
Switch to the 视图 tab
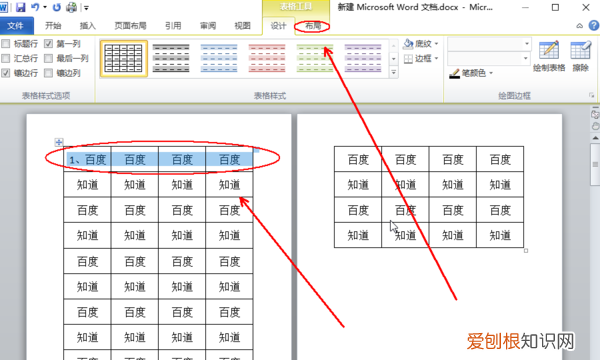pyautogui.click(x=242, y=26)
